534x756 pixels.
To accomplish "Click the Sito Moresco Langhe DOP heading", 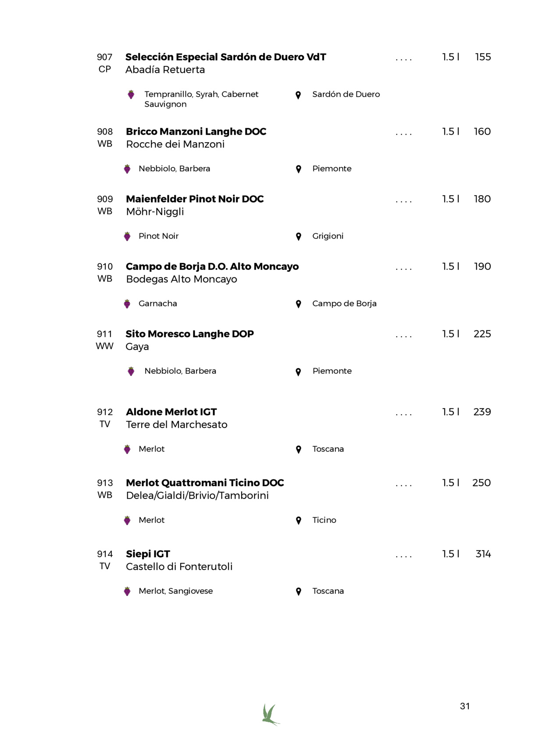I will pos(189,334).
